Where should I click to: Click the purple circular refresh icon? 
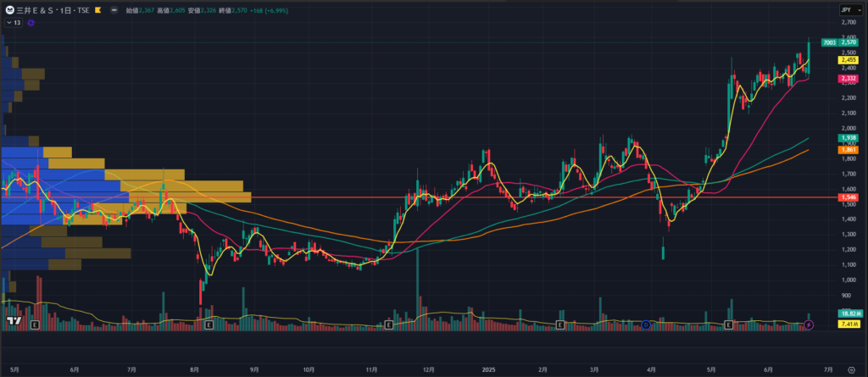click(x=31, y=23)
